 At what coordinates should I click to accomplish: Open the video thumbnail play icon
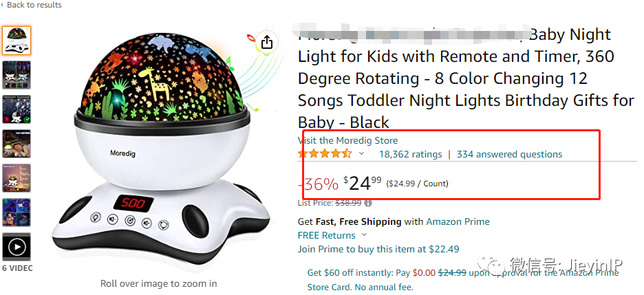[x=17, y=247]
